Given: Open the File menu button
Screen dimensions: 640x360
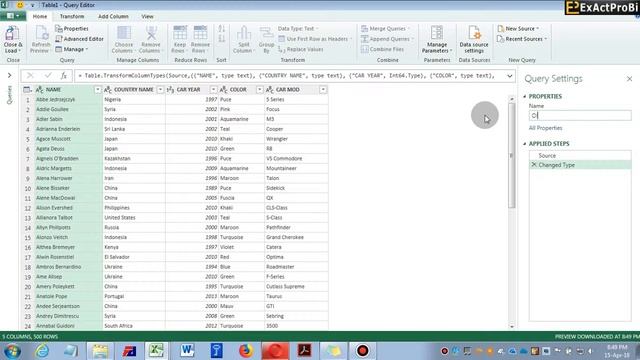Looking at the screenshot, I should 13,16.
